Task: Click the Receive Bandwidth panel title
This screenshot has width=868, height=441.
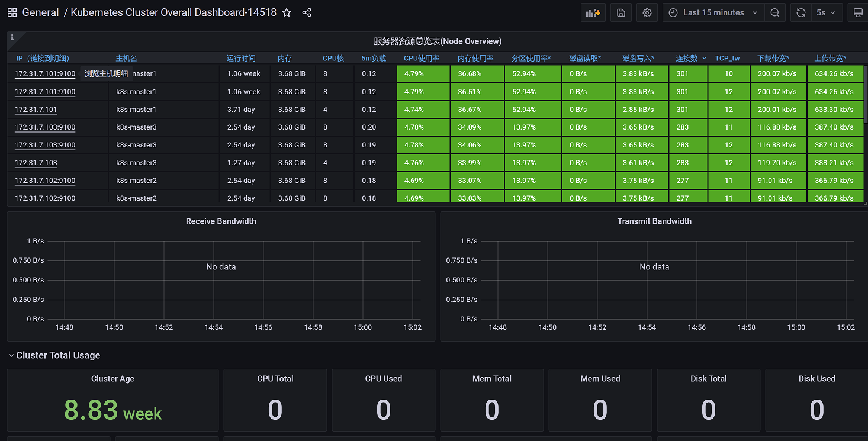Action: 221,221
